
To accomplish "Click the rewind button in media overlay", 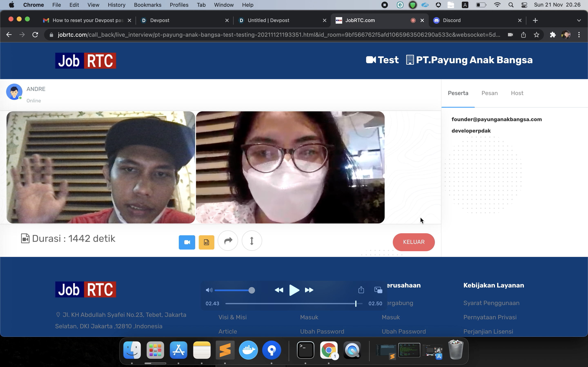I will [x=279, y=290].
